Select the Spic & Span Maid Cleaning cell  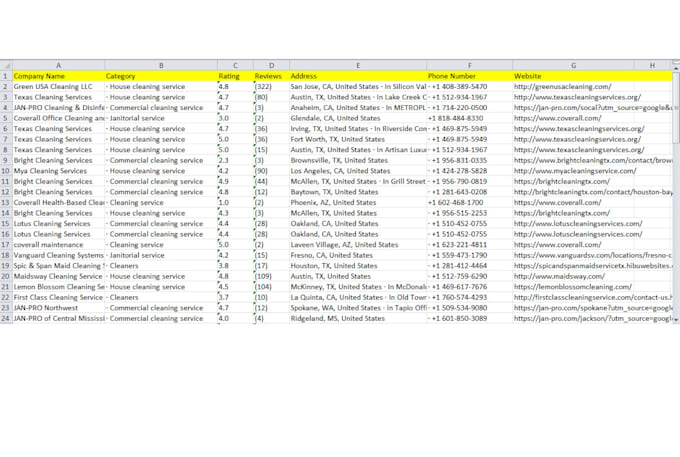tap(59, 266)
